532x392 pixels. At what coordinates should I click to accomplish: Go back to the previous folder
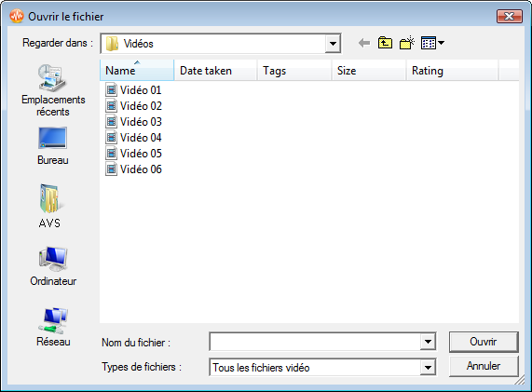[x=364, y=43]
